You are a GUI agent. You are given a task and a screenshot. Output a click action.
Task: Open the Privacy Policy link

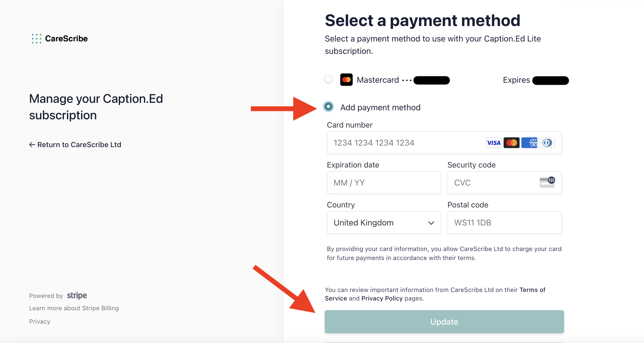click(x=382, y=298)
